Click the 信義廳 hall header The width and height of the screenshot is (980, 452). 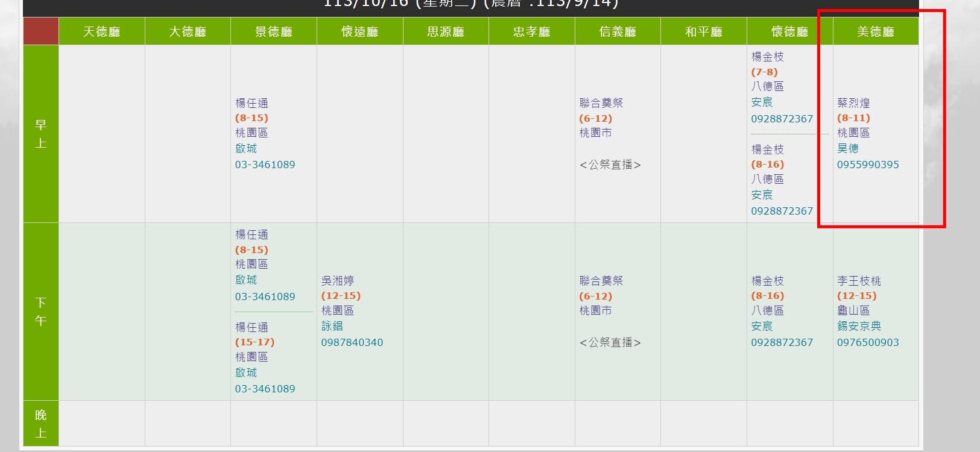point(618,32)
